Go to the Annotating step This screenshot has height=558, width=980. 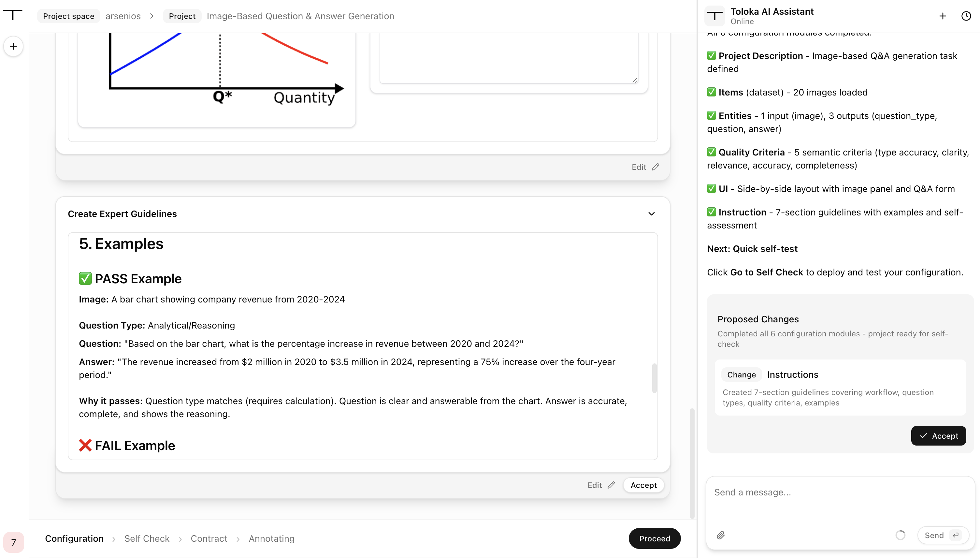pos(271,538)
